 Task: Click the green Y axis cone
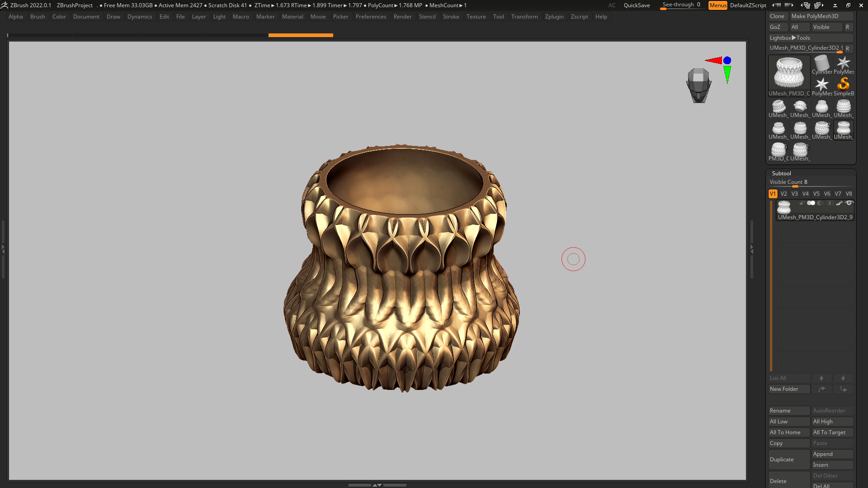pos(727,74)
